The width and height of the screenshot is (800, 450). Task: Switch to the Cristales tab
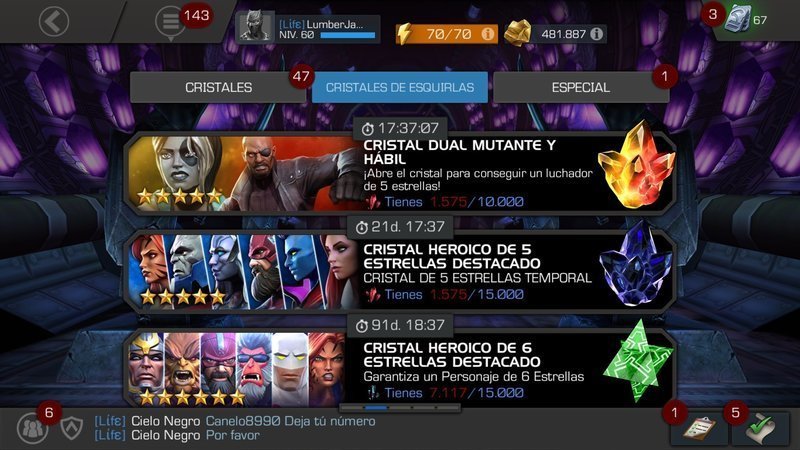[x=218, y=87]
